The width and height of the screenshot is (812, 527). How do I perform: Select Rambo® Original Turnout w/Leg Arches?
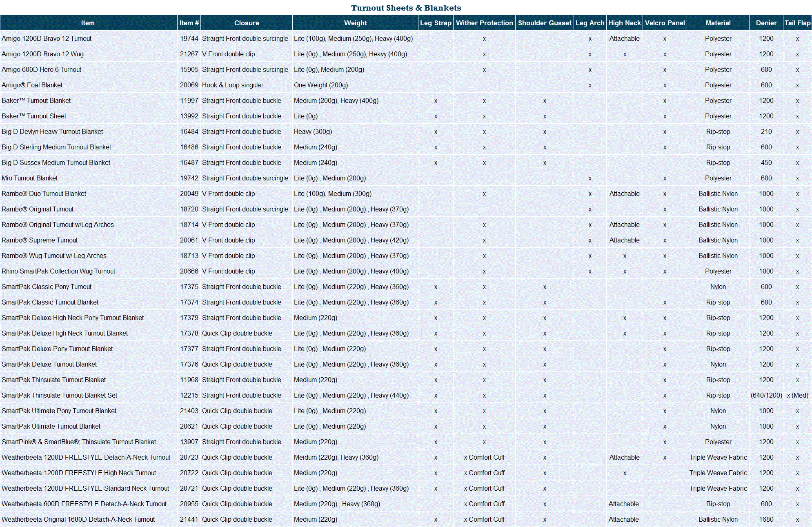58,225
